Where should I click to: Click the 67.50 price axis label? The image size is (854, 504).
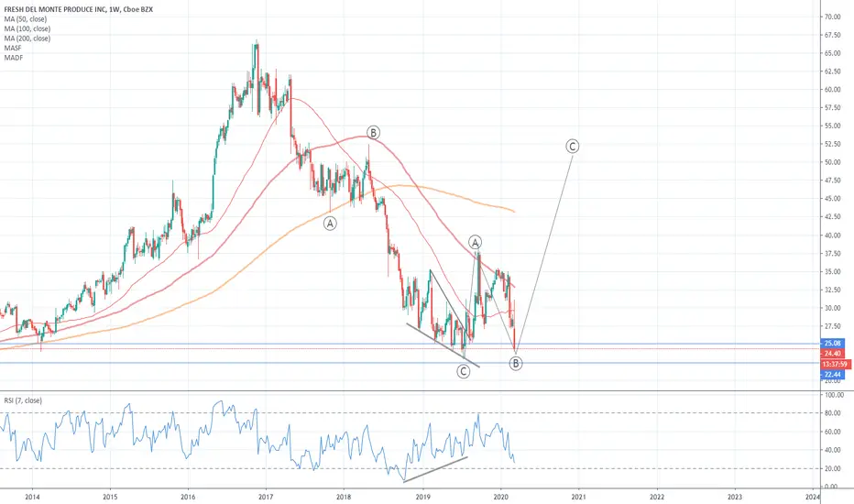click(832, 35)
